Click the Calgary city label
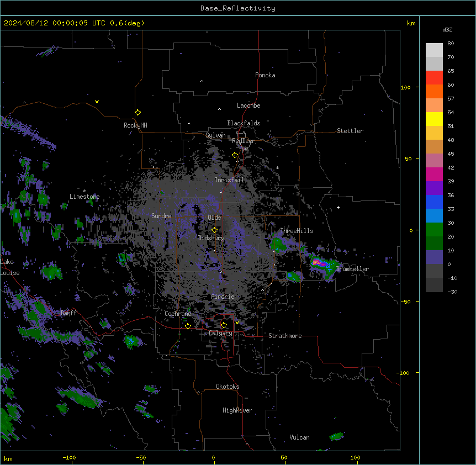This screenshot has width=476, height=465. tap(220, 333)
